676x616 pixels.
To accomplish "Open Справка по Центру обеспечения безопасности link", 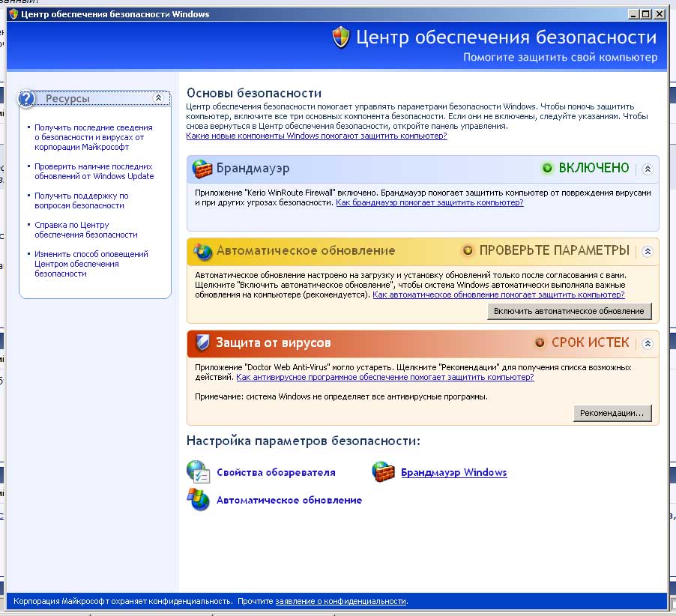I will coord(86,230).
